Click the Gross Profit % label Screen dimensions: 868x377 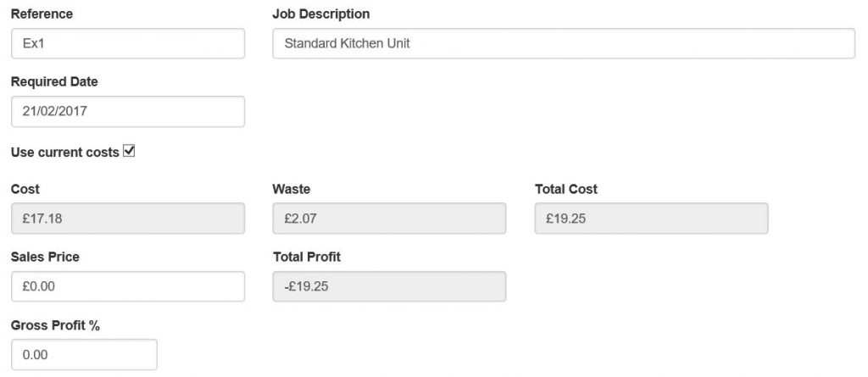[56, 325]
